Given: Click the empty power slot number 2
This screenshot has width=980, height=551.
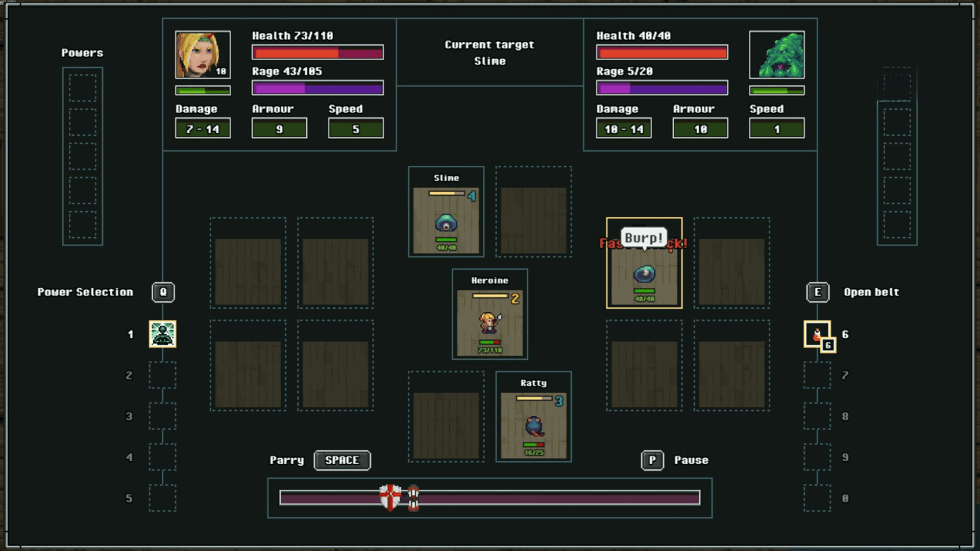Looking at the screenshot, I should pos(162,375).
